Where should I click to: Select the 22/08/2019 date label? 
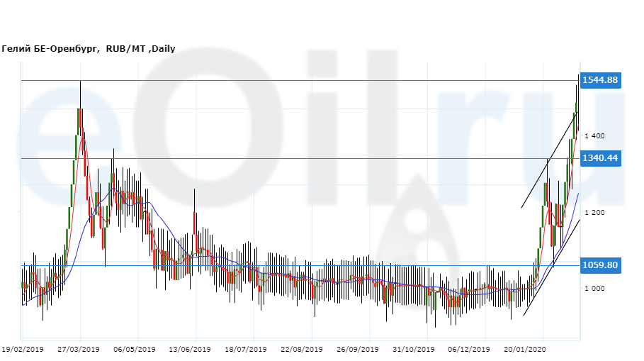[x=302, y=350]
